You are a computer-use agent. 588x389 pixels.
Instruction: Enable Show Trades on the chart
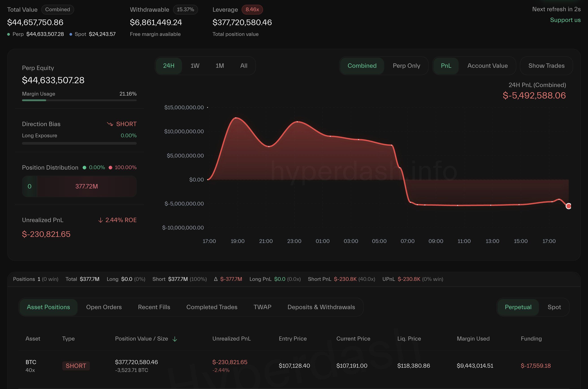546,66
